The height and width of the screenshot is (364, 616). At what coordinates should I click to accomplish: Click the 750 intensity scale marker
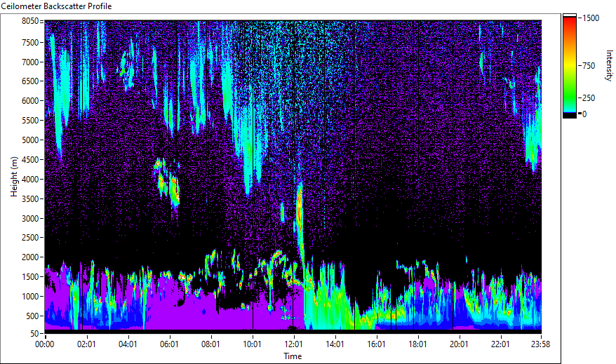click(x=589, y=66)
